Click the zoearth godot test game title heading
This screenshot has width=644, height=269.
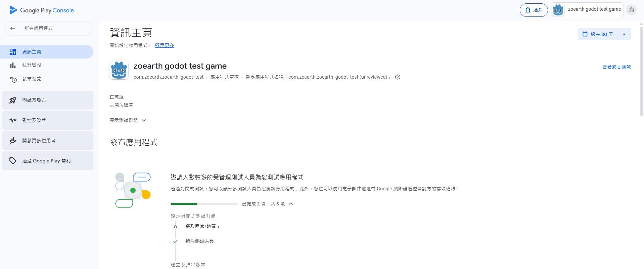[180, 66]
